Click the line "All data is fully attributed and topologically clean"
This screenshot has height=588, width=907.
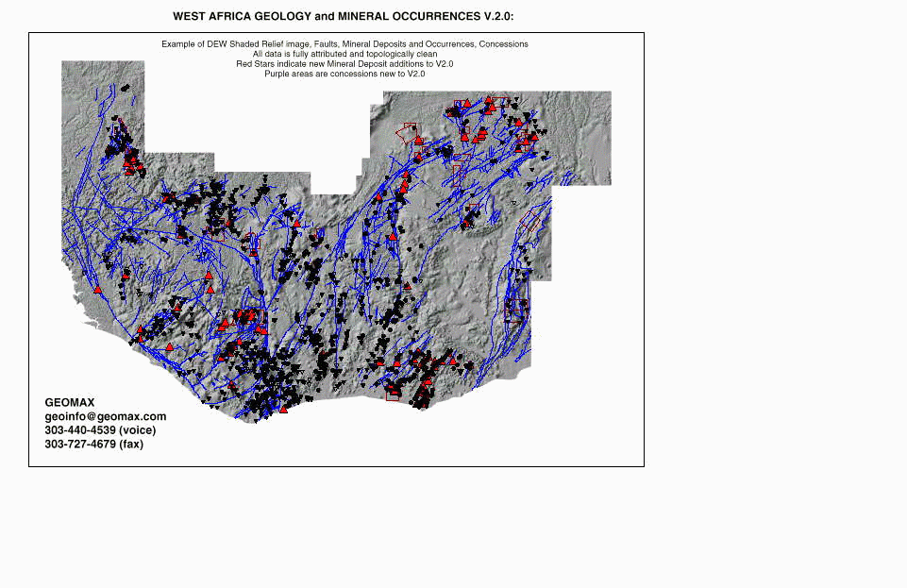[344, 54]
